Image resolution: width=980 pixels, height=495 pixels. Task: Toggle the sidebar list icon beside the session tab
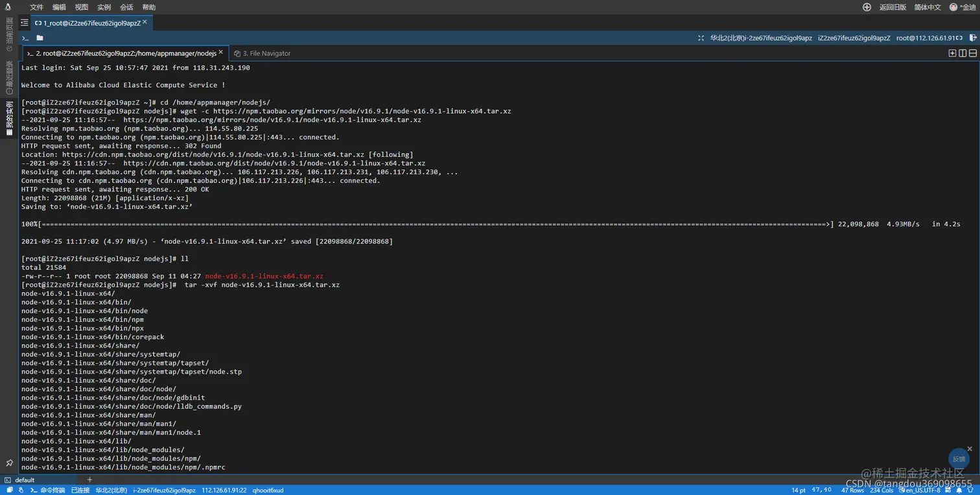24,22
